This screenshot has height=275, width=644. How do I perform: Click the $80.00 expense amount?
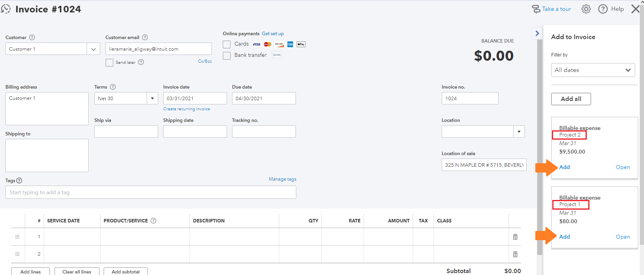point(568,221)
